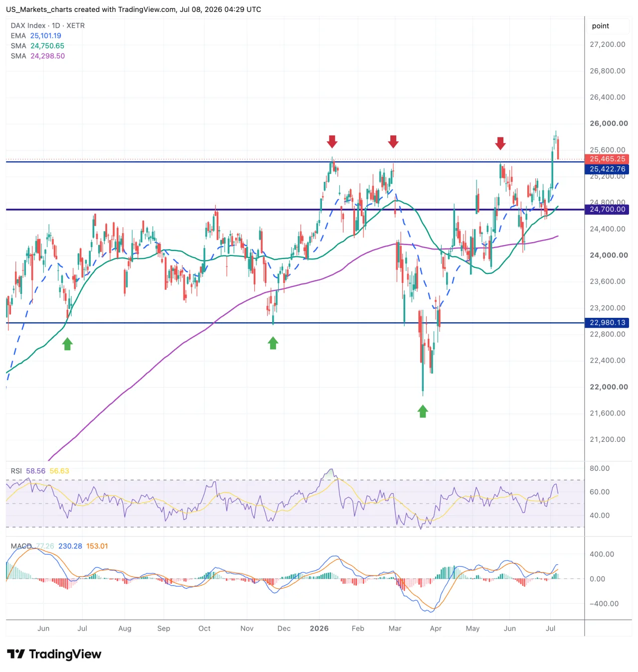The width and height of the screenshot is (638, 672).
Task: Click the 80.00 RSI scale label
Action: tap(600, 468)
